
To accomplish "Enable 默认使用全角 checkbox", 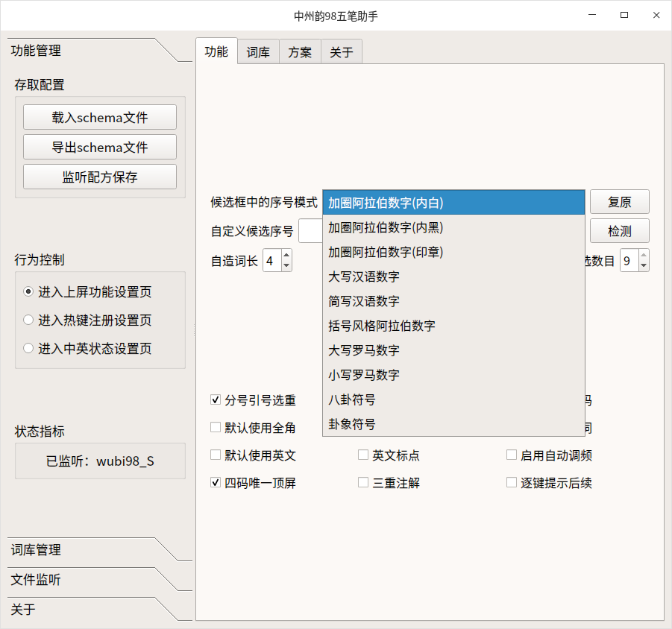I will click(216, 427).
